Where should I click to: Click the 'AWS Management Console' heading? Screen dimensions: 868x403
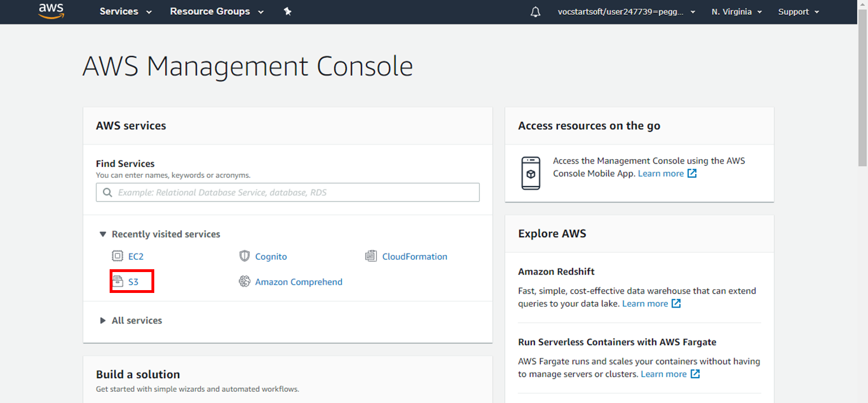(x=248, y=67)
